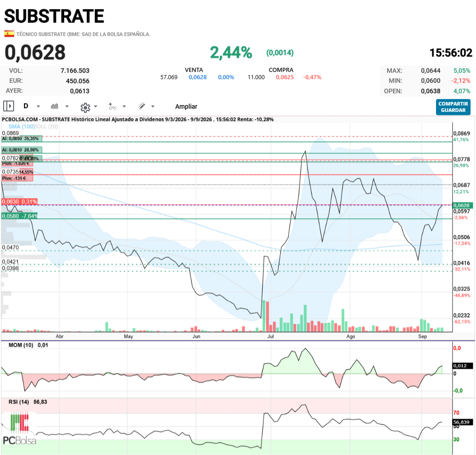Click the VENTA volume 57.069
The height and width of the screenshot is (455, 476).
point(169,77)
